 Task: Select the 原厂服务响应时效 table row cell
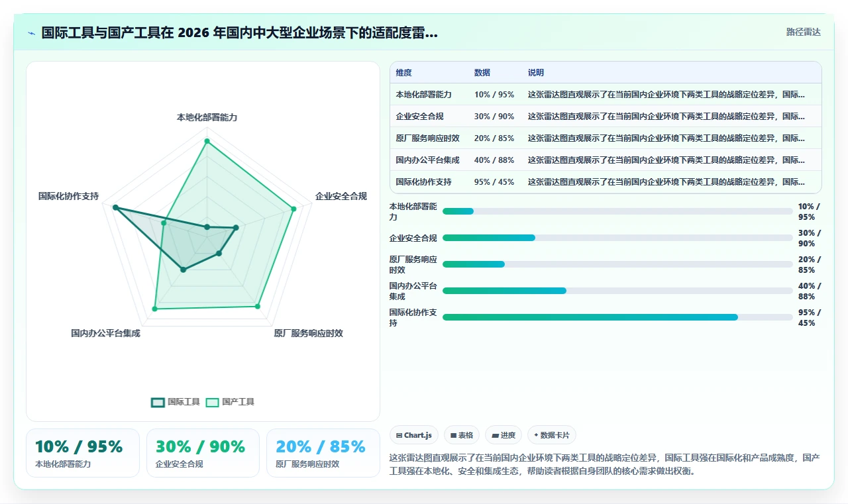428,138
